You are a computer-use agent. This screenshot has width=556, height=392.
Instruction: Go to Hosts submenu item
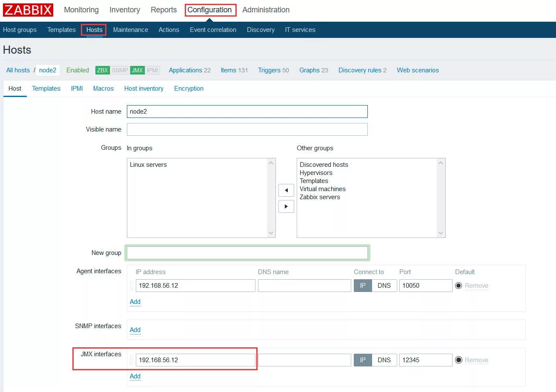[x=94, y=30]
